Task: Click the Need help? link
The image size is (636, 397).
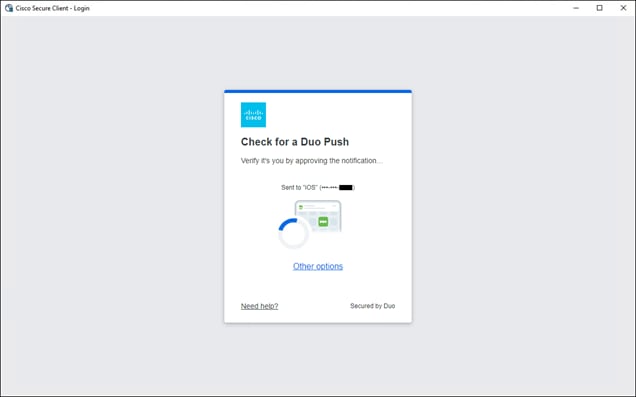Action: 260,306
